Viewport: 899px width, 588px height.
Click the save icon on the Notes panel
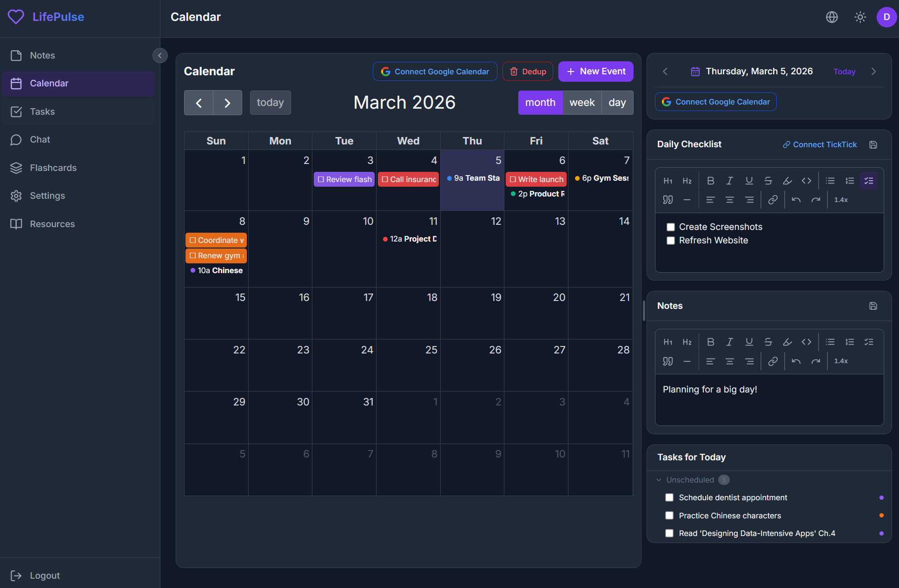873,306
